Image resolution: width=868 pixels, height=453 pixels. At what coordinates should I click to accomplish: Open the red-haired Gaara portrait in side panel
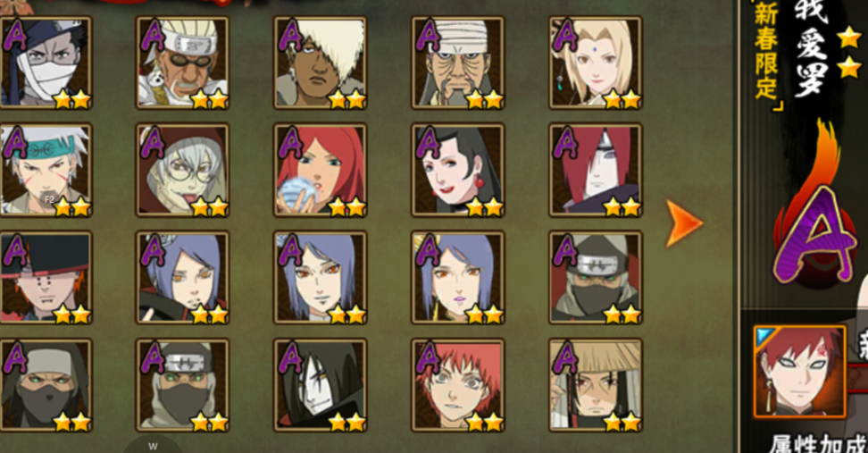800,372
